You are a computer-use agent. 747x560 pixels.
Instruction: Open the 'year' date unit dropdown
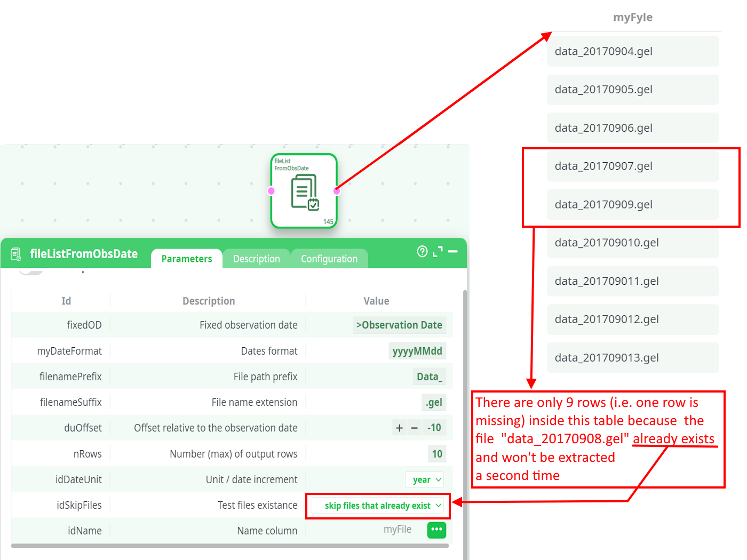426,479
